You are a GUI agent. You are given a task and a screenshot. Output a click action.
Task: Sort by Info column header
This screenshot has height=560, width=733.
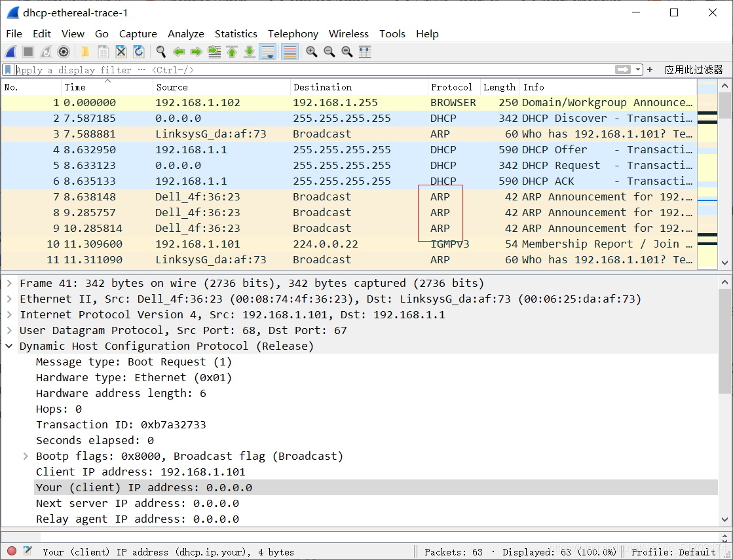click(608, 87)
